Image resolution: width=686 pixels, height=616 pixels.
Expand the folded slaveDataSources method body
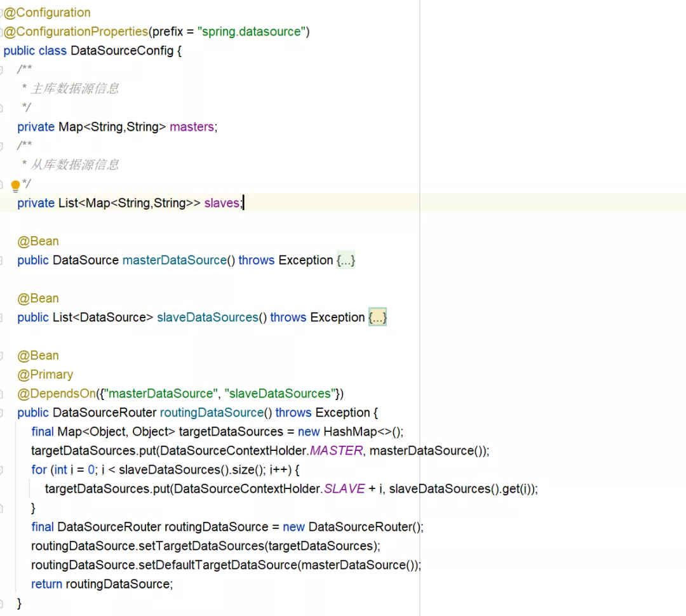(377, 318)
